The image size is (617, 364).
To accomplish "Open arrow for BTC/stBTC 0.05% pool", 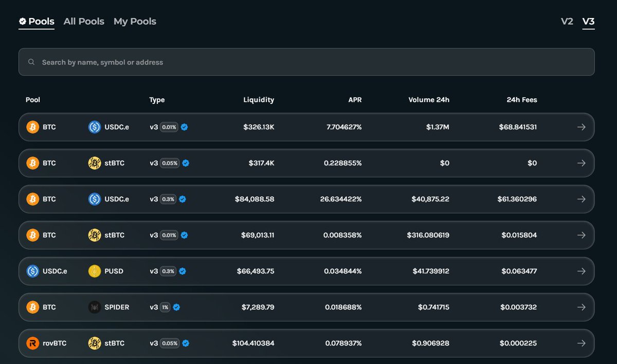I will pos(581,163).
